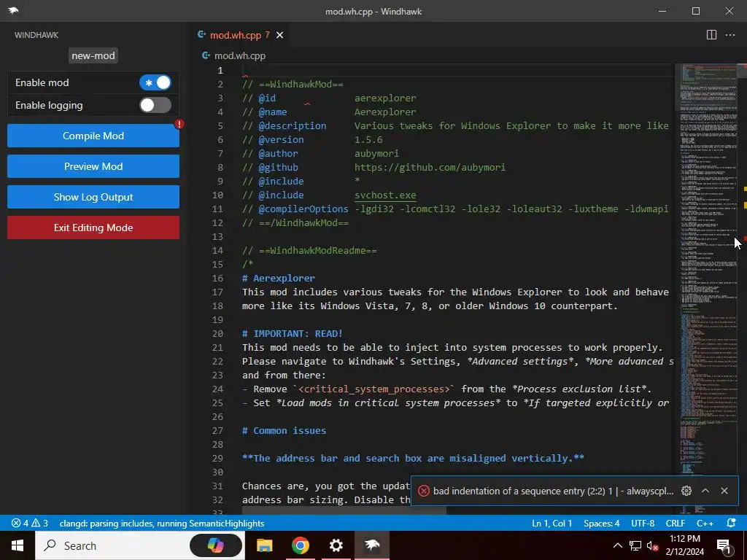Click the '# IMPORTANT: READ!' heading line

pyautogui.click(x=292, y=333)
